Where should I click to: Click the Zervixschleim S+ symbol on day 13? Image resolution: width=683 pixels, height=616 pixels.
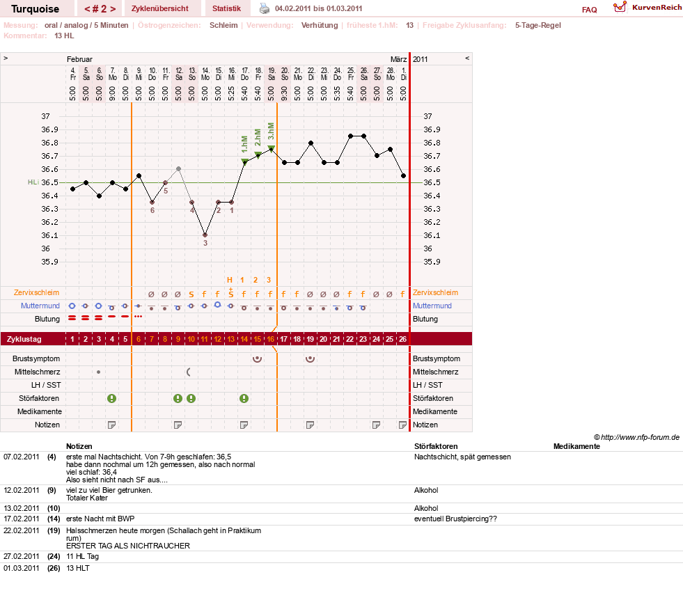231,293
